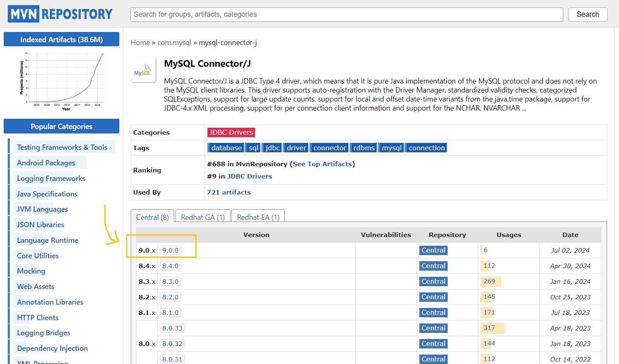Screen dimensions: 619x364
Task: Open Annotation Libraries category
Action: (x=50, y=302)
